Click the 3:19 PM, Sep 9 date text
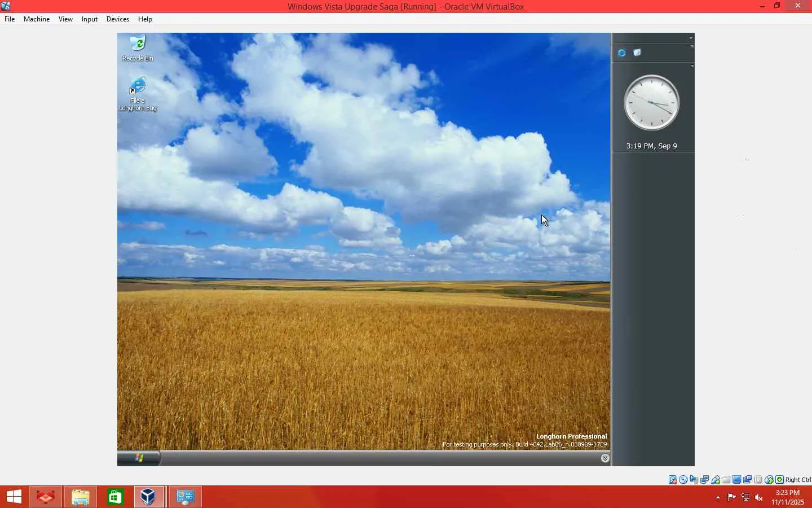The width and height of the screenshot is (812, 508). click(x=651, y=146)
